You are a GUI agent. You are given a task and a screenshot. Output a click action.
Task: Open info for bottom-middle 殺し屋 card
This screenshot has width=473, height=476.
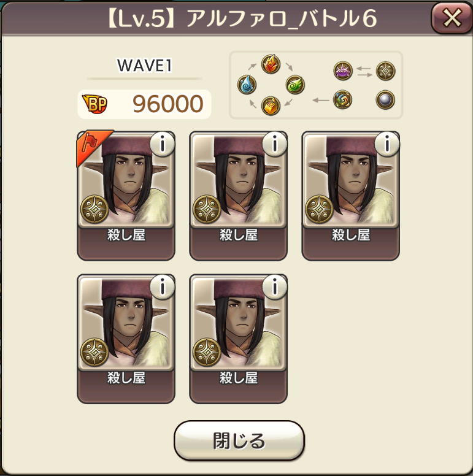pos(275,287)
